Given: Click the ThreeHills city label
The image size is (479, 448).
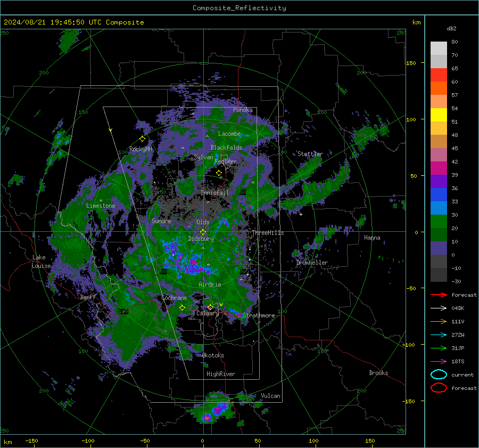Looking at the screenshot, I should point(268,233).
